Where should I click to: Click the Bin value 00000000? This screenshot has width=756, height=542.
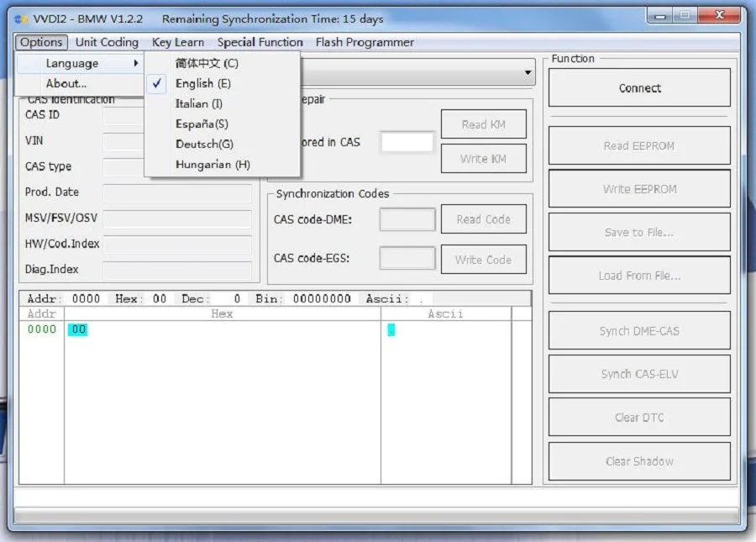tap(322, 299)
